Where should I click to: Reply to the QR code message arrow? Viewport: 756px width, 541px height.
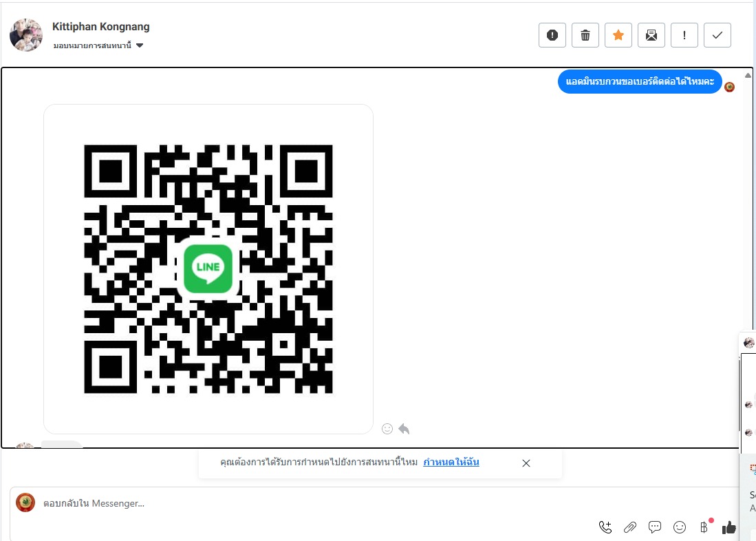404,429
